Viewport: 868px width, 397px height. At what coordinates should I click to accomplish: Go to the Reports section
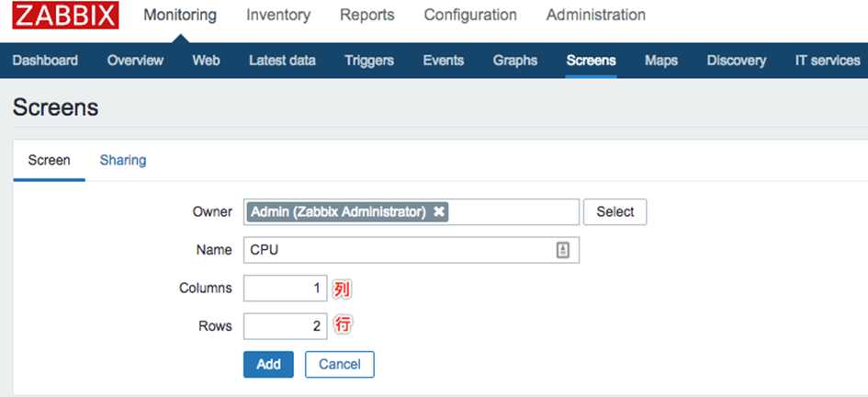(x=367, y=15)
